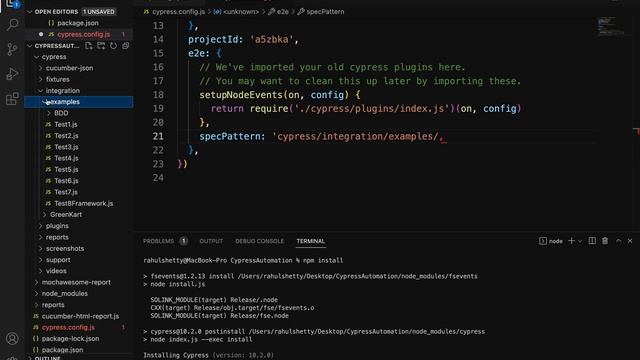This screenshot has height=360, width=640.
Task: Expand the plugins folder
Action: click(x=41, y=226)
